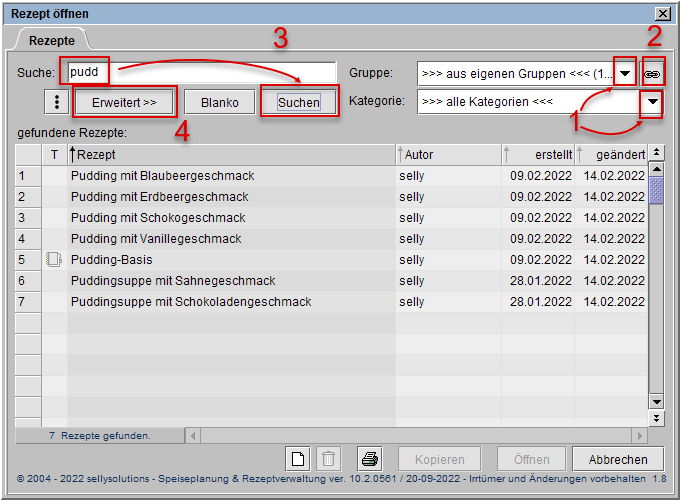
Task: Click the three-dot options icon
Action: (57, 102)
